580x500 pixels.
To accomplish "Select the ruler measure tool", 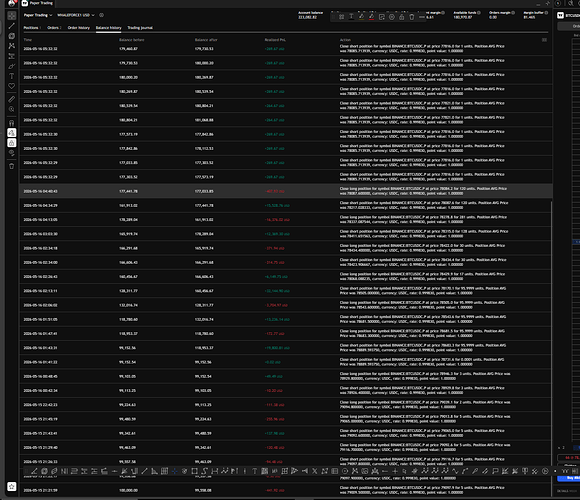I will (12, 99).
